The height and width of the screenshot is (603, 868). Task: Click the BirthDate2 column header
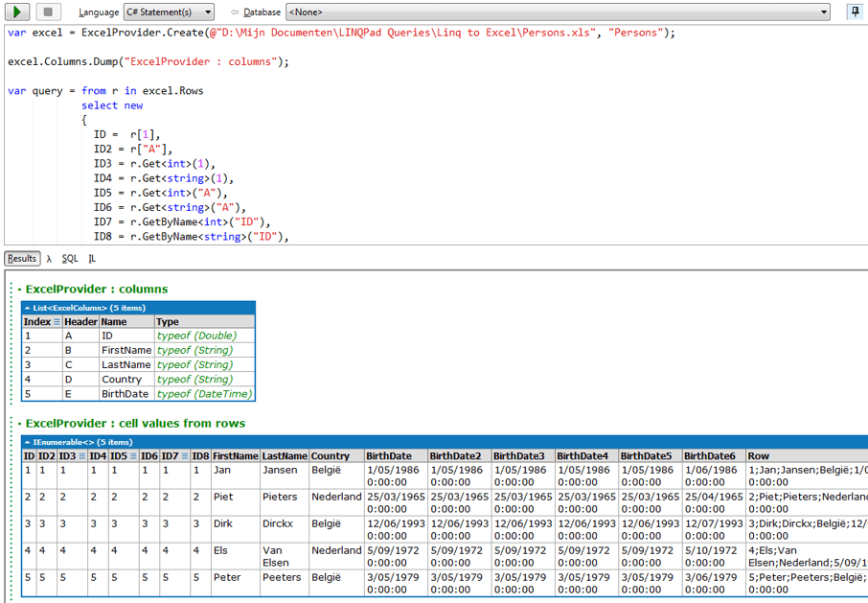click(460, 456)
